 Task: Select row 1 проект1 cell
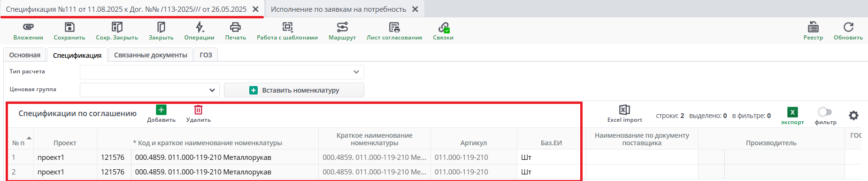coord(65,157)
